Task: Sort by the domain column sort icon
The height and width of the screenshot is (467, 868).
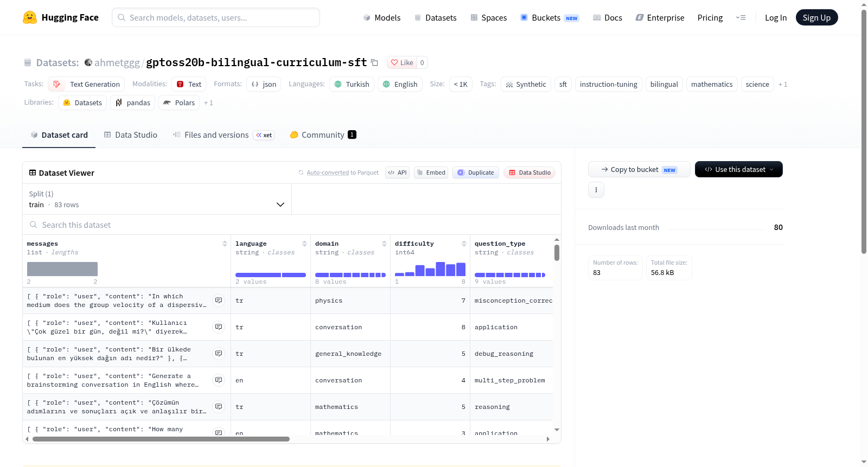Action: (x=384, y=244)
